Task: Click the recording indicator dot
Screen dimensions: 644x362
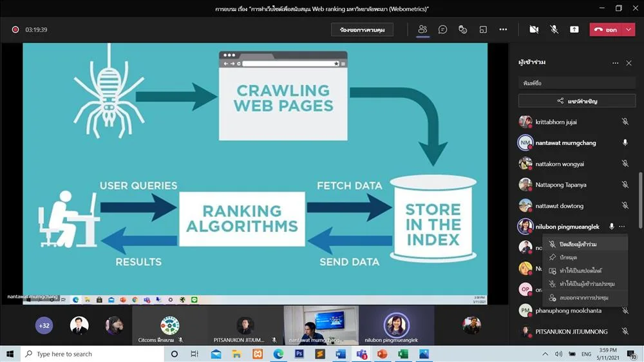Action: (x=15, y=30)
